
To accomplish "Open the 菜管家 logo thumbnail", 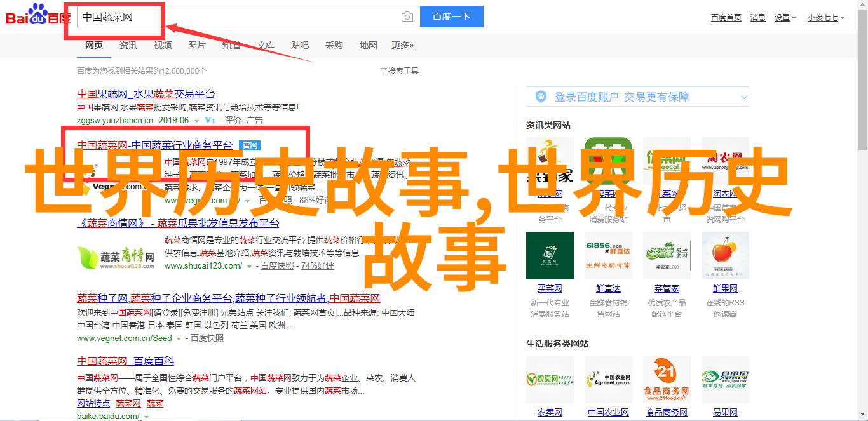I will [667, 255].
